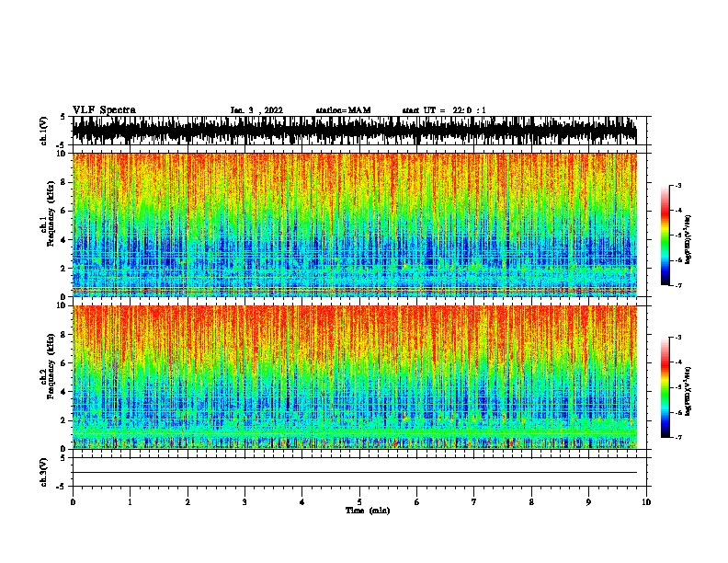
Task: Select the date text "Jan. 3, 2022"
Action: click(x=256, y=110)
